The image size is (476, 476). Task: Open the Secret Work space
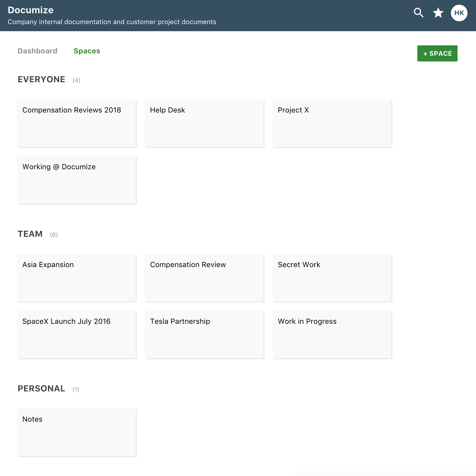coord(332,278)
